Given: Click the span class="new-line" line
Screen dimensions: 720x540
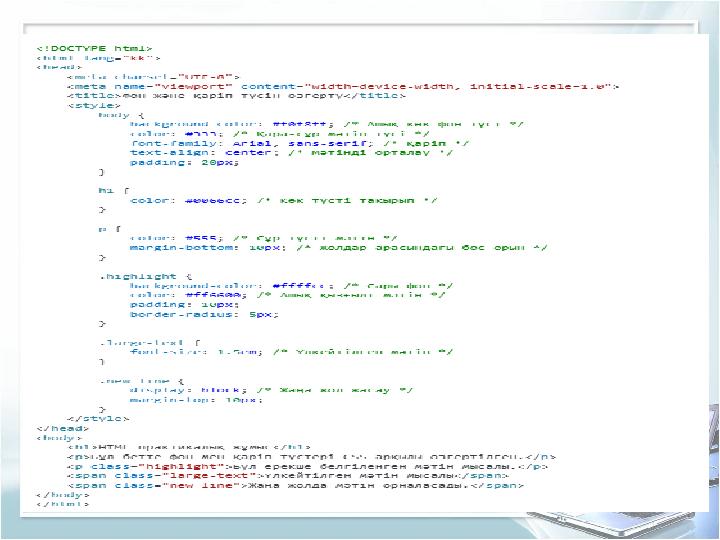Looking at the screenshot, I should pos(295,485).
